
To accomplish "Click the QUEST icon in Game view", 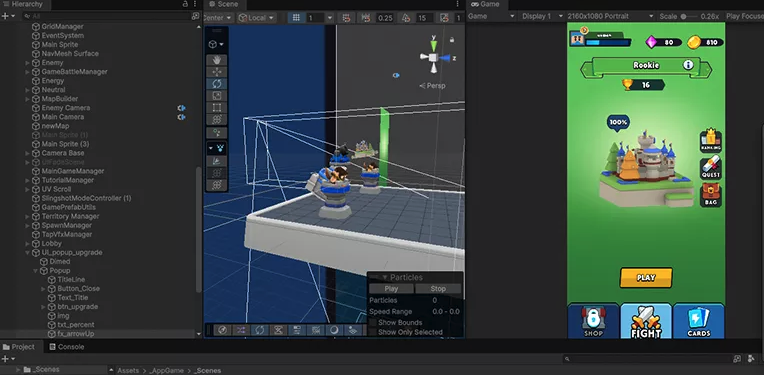I will point(710,167).
